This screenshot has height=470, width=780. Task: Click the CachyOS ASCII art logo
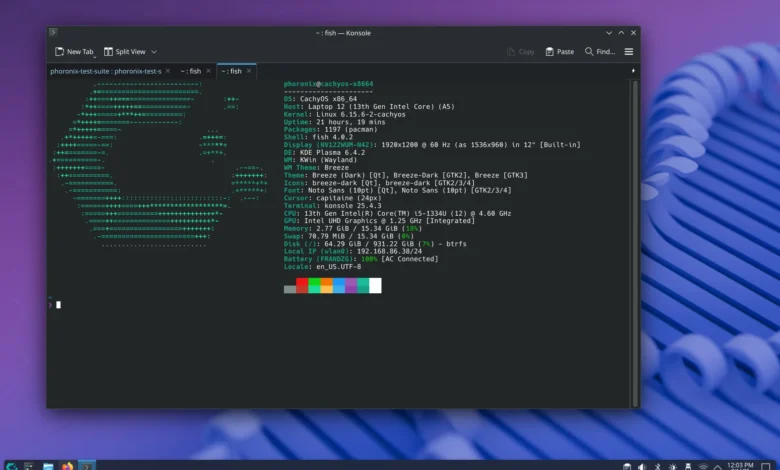tap(159, 164)
